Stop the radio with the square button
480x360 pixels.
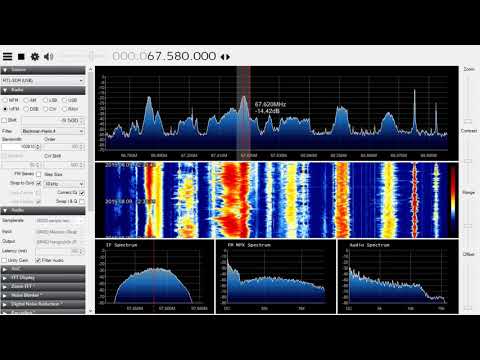[21, 57]
